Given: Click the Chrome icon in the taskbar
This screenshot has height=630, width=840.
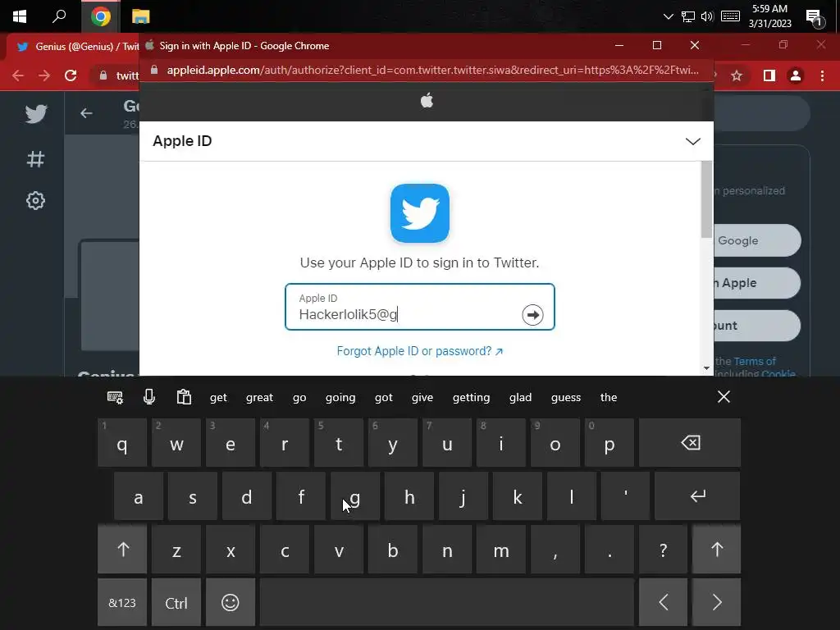Looking at the screenshot, I should pyautogui.click(x=100, y=16).
